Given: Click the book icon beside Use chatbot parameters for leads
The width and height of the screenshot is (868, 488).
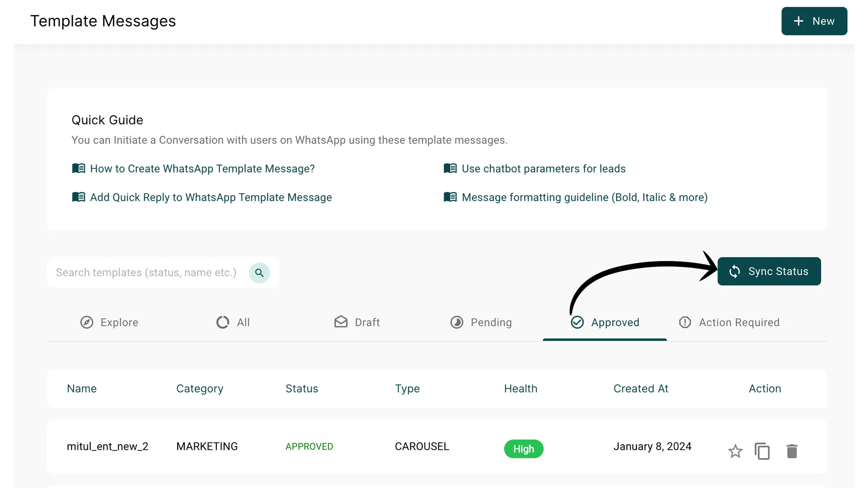Looking at the screenshot, I should [x=450, y=168].
